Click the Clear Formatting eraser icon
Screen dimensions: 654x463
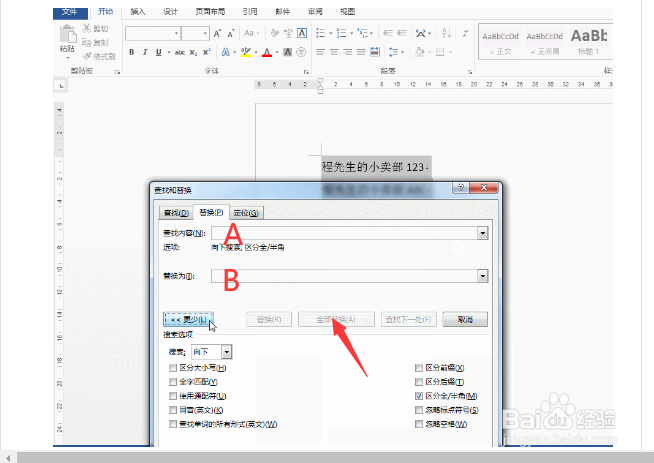coord(274,33)
